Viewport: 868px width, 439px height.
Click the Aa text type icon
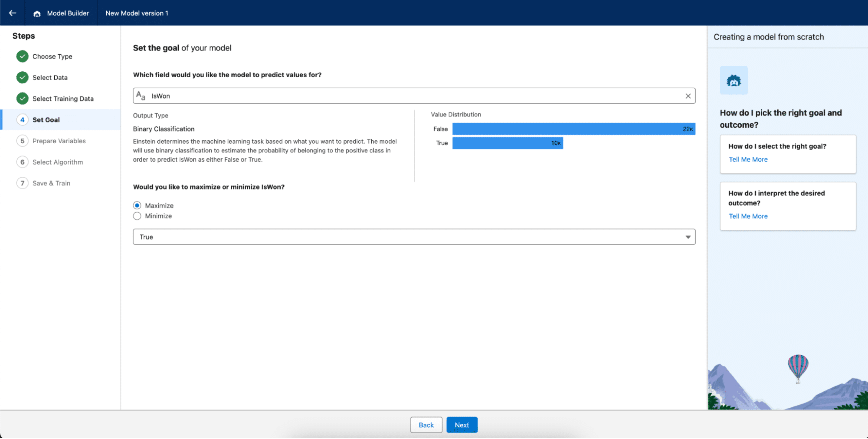coord(141,96)
